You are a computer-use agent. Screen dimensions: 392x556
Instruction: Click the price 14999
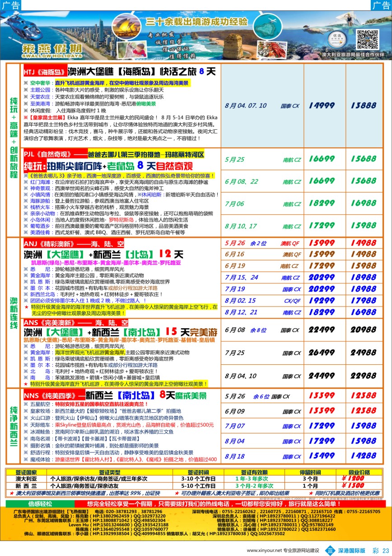pos(322,105)
